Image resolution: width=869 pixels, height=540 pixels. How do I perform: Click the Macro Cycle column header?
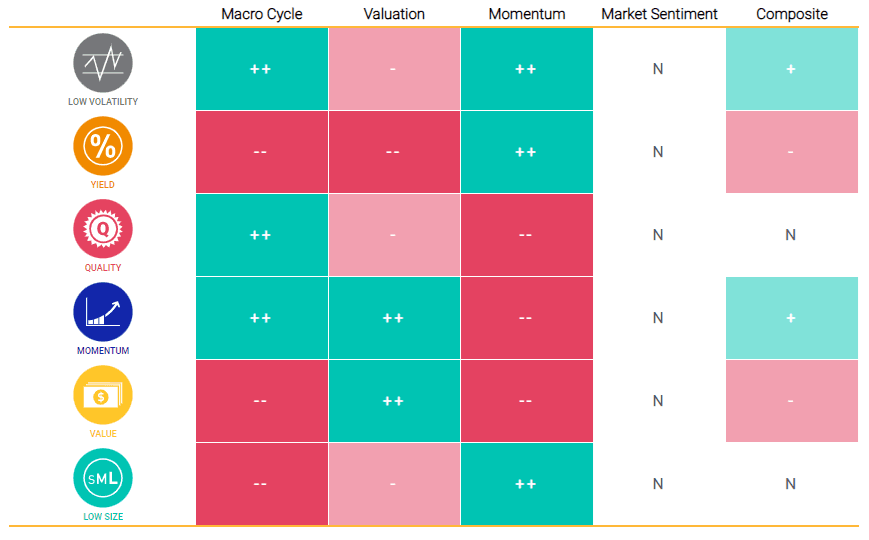261,14
